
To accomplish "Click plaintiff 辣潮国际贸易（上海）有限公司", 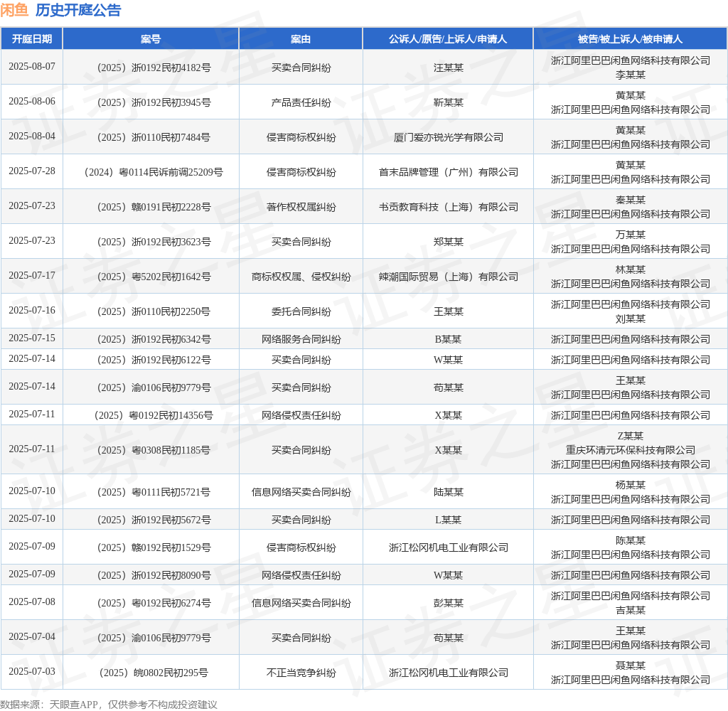I will coord(448,277).
